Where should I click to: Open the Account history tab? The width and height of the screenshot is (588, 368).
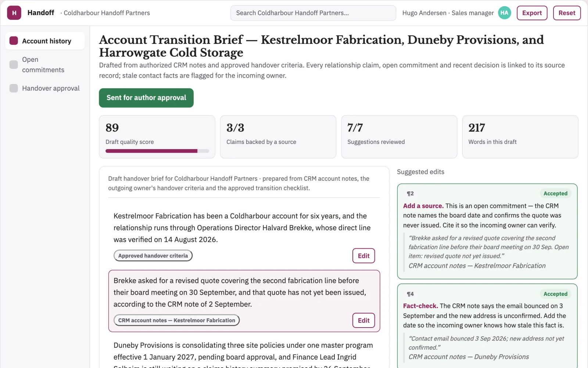coord(45,41)
